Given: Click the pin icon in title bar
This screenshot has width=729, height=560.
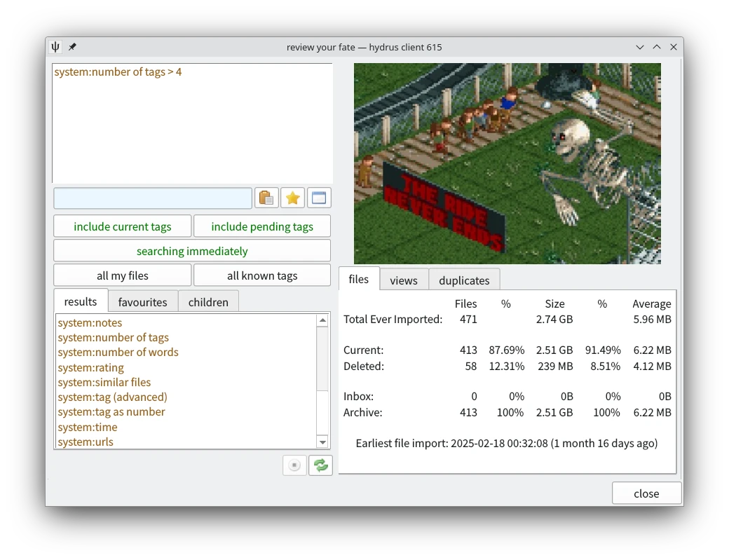Looking at the screenshot, I should point(72,47).
